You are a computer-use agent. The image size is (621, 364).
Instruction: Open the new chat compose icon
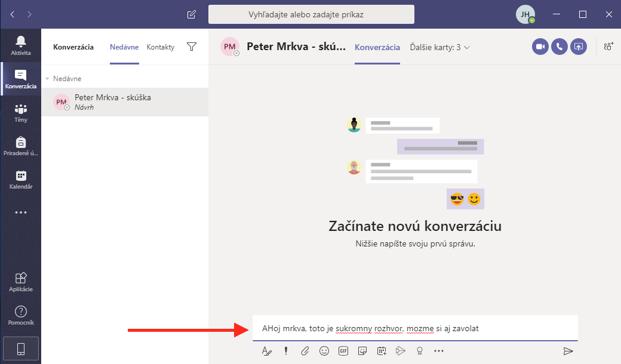(x=191, y=14)
